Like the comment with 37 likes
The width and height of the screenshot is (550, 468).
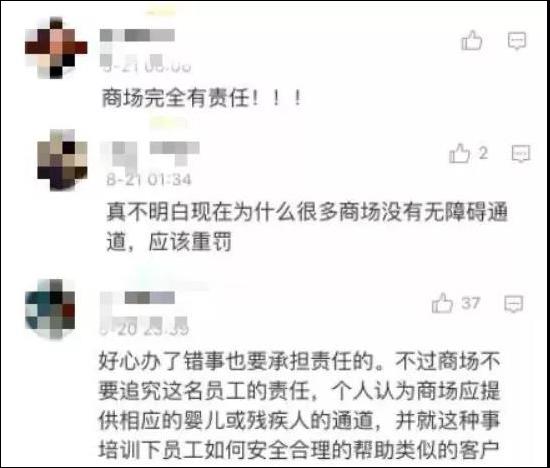[442, 303]
